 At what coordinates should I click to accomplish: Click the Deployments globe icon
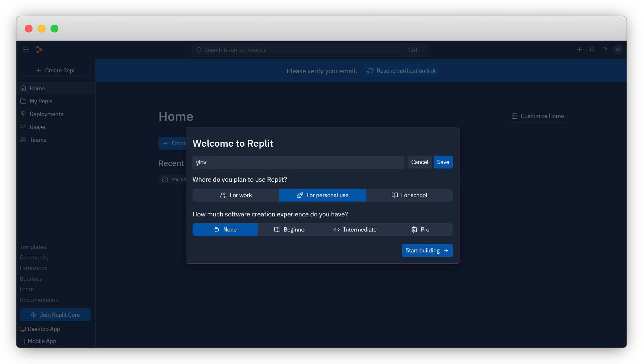[x=23, y=114]
